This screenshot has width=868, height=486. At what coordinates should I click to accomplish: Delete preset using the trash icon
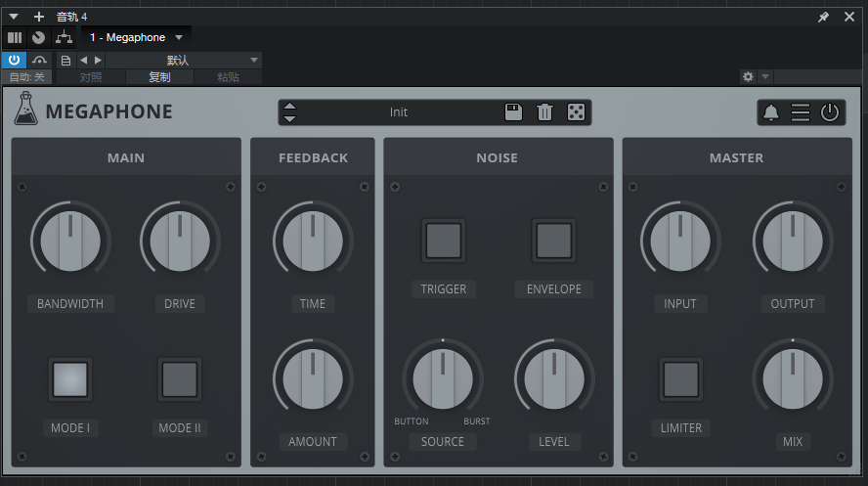point(544,112)
